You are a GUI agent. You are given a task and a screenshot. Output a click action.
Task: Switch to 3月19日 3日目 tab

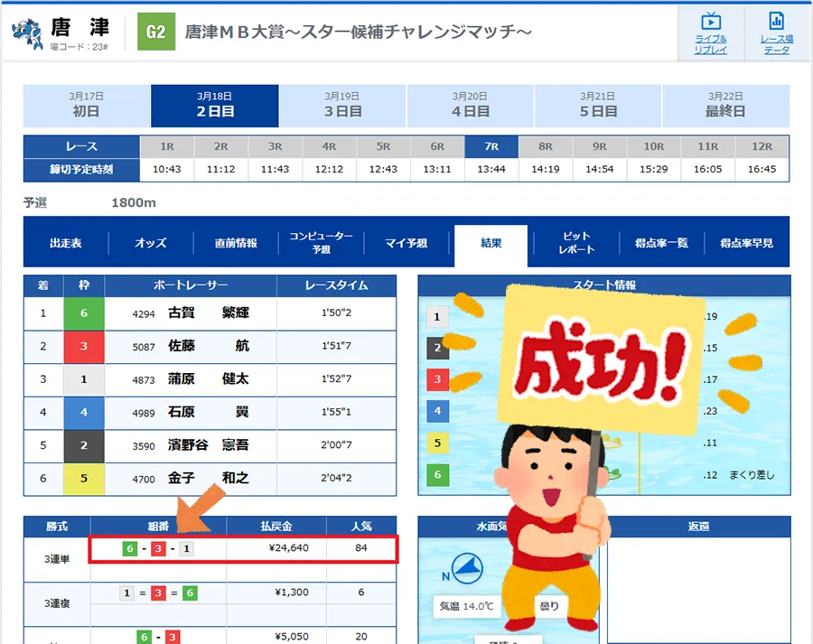coord(342,106)
